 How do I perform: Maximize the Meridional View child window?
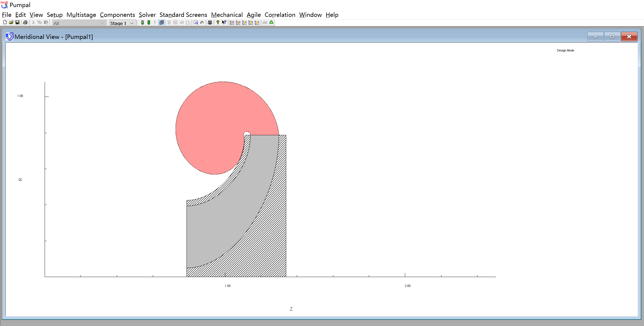612,36
